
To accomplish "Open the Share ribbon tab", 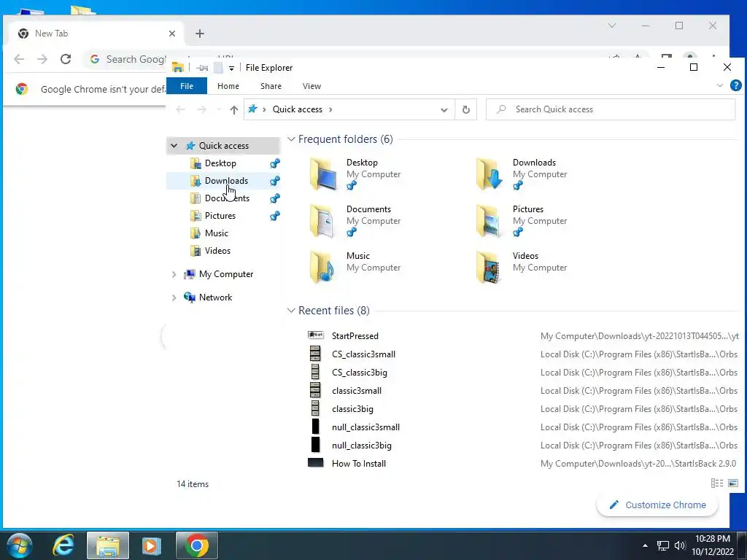I will click(271, 86).
